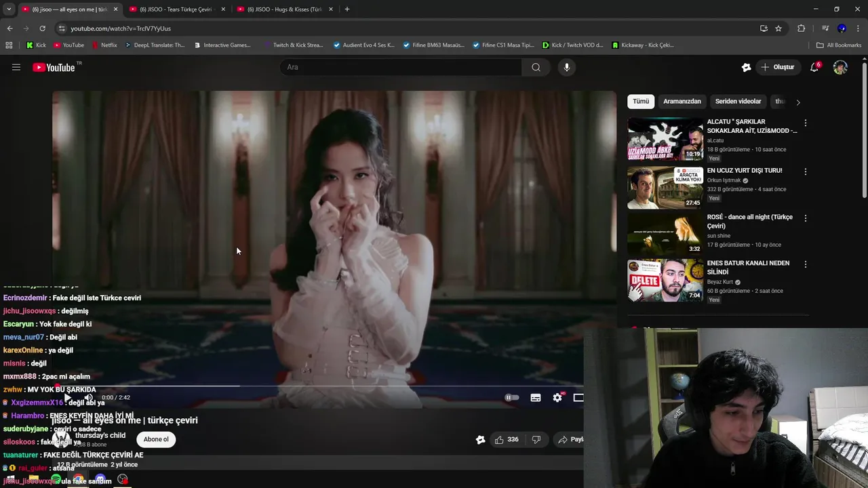The height and width of the screenshot is (488, 868).
Task: Open the Kick bookmark
Action: (x=36, y=45)
